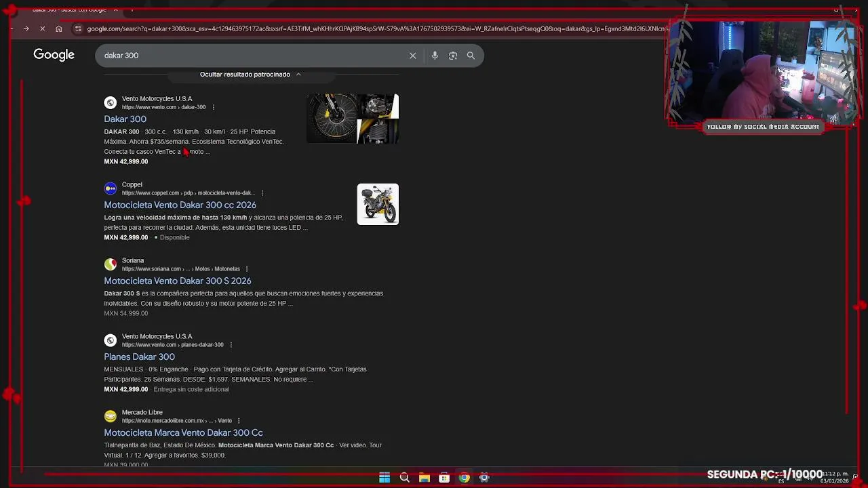Open Motocicleta Vento Dakar 300 cc 2026 link
The width and height of the screenshot is (868, 488).
click(x=180, y=205)
